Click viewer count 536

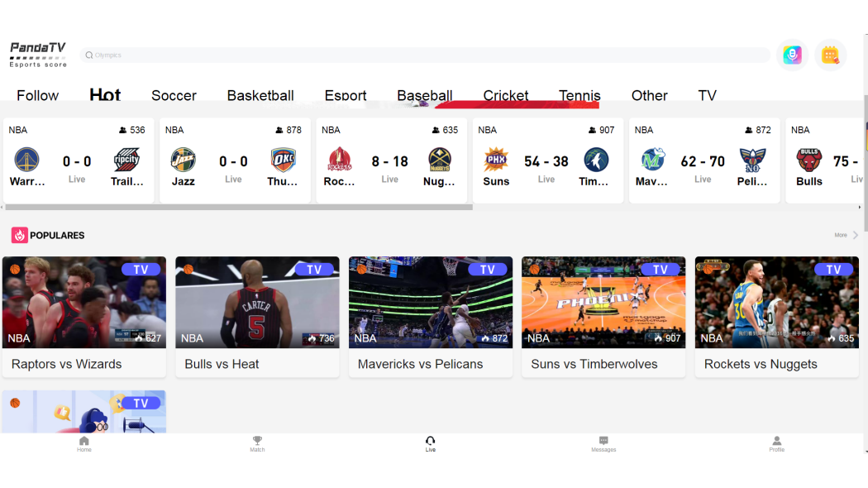(131, 130)
